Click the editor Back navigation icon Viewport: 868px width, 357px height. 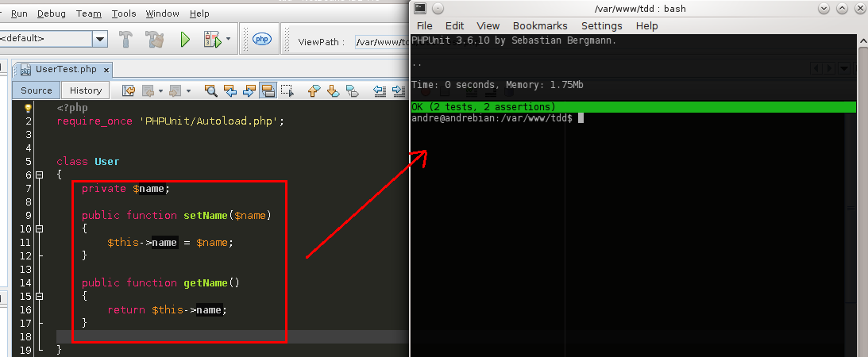point(149,90)
